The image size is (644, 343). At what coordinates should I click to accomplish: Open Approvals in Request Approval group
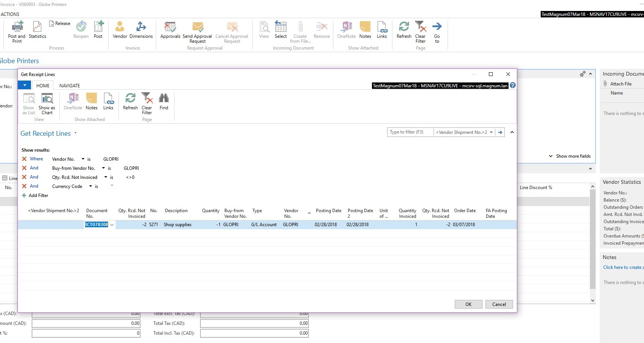[x=170, y=30]
